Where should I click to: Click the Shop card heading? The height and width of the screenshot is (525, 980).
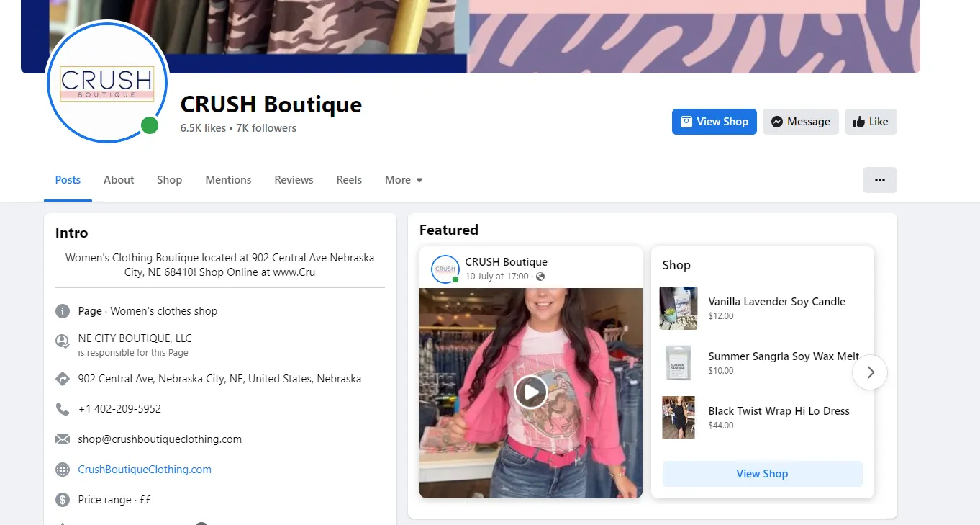(676, 265)
